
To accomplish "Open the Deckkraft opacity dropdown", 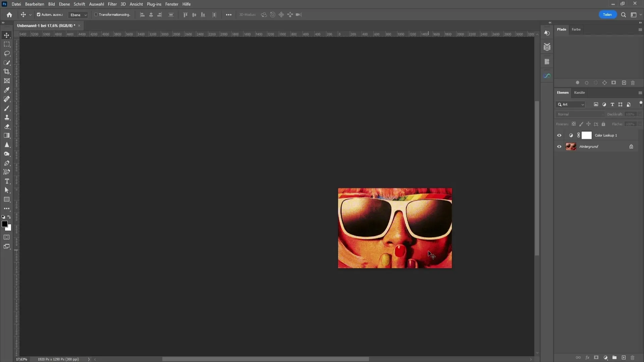I will coord(639,114).
